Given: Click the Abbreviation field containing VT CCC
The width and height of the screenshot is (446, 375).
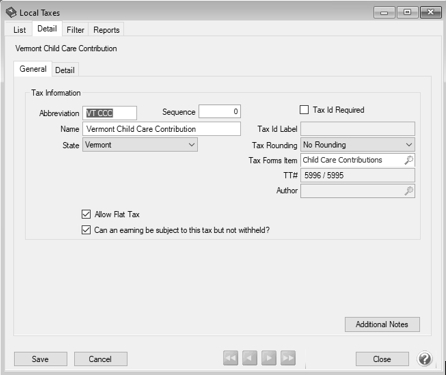Looking at the screenshot, I should [109, 113].
